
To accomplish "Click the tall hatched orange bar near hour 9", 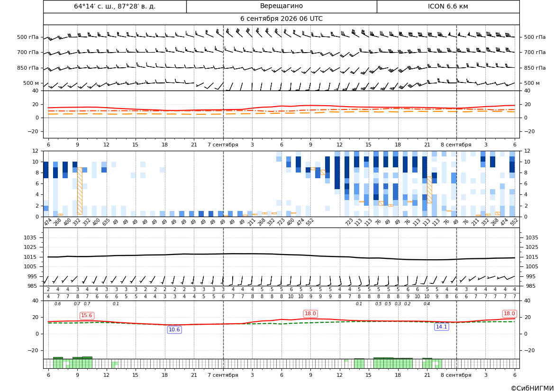I will pos(80,191).
